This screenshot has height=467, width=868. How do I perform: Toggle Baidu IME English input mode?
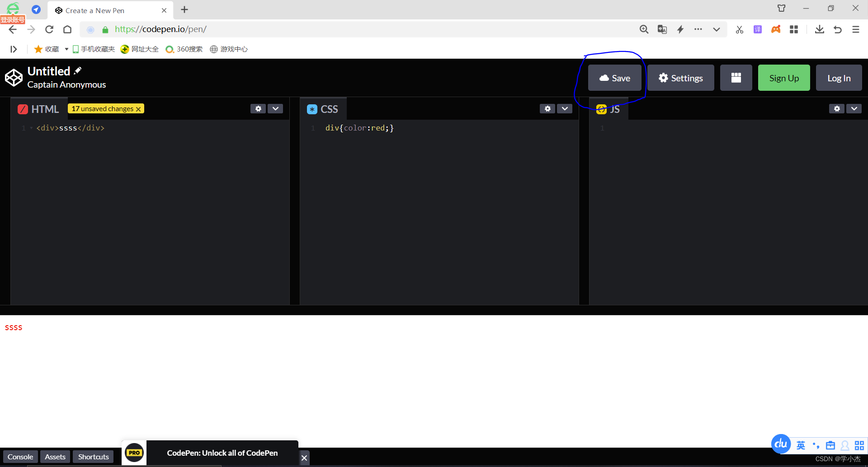click(801, 445)
